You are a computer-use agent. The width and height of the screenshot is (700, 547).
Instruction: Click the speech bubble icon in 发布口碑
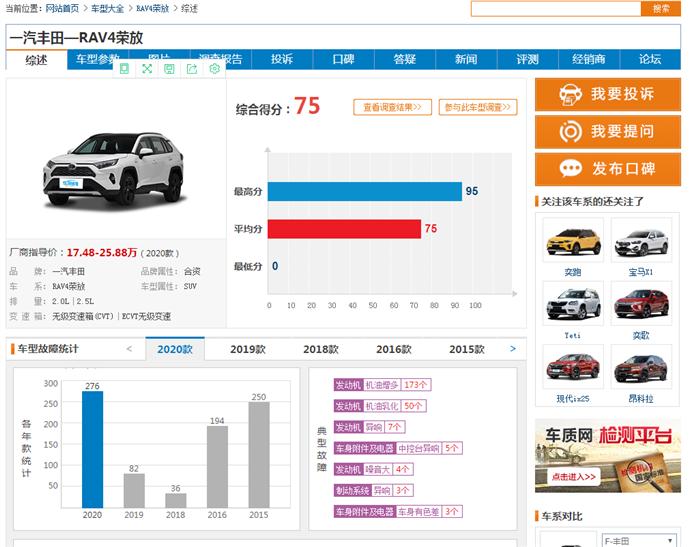click(x=571, y=169)
